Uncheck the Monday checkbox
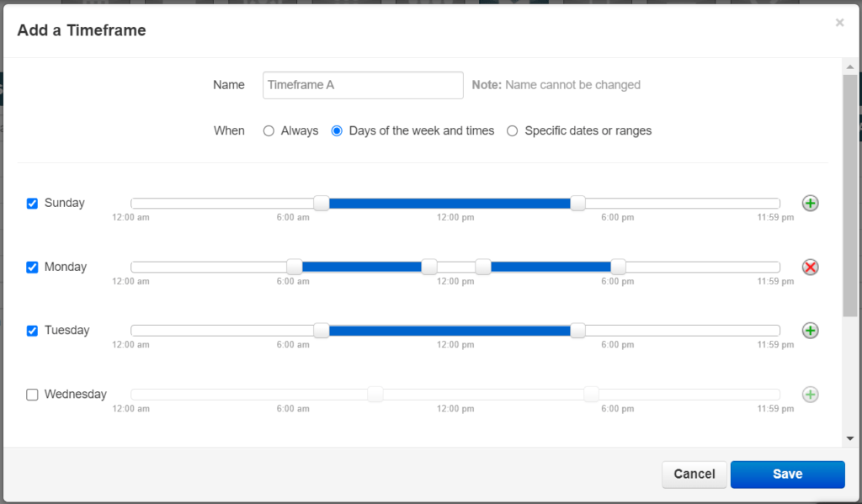Viewport: 862px width, 504px height. [x=33, y=268]
